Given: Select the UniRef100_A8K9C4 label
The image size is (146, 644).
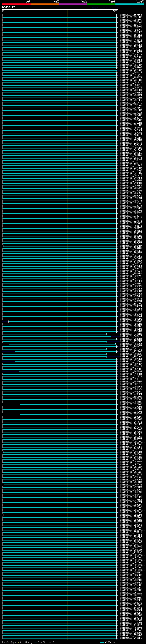Looking at the screenshot, I should 131,610.
